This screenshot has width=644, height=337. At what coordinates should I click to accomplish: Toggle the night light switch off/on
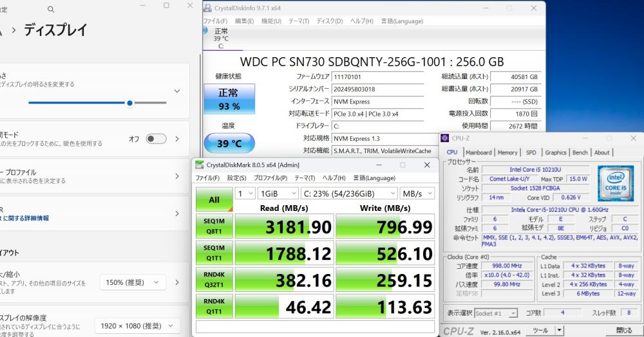click(156, 138)
